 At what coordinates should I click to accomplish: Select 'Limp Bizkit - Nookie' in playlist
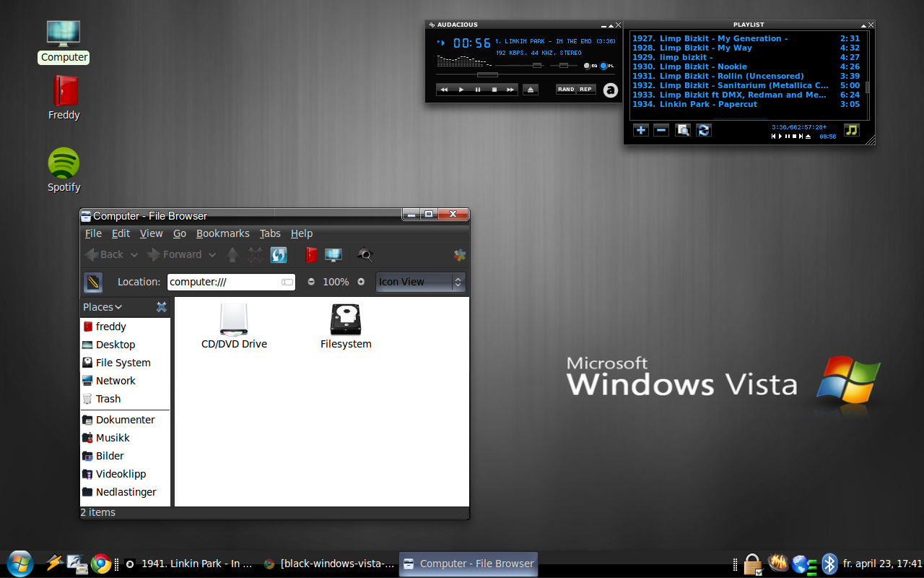pyautogui.click(x=746, y=66)
